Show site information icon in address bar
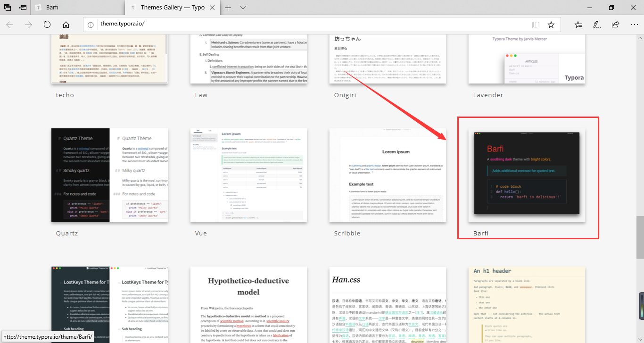Image resolution: width=644 pixels, height=343 pixels. pos(91,25)
